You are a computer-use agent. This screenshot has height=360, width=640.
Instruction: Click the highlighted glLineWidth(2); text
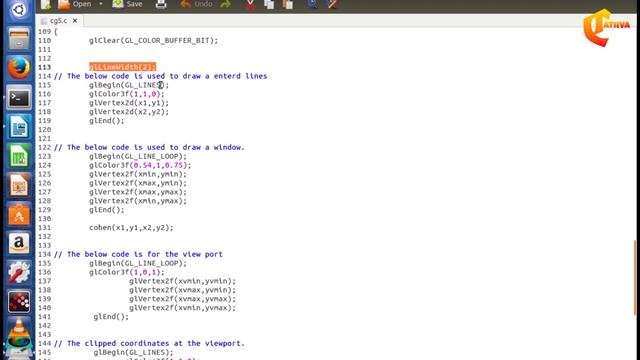pos(122,67)
